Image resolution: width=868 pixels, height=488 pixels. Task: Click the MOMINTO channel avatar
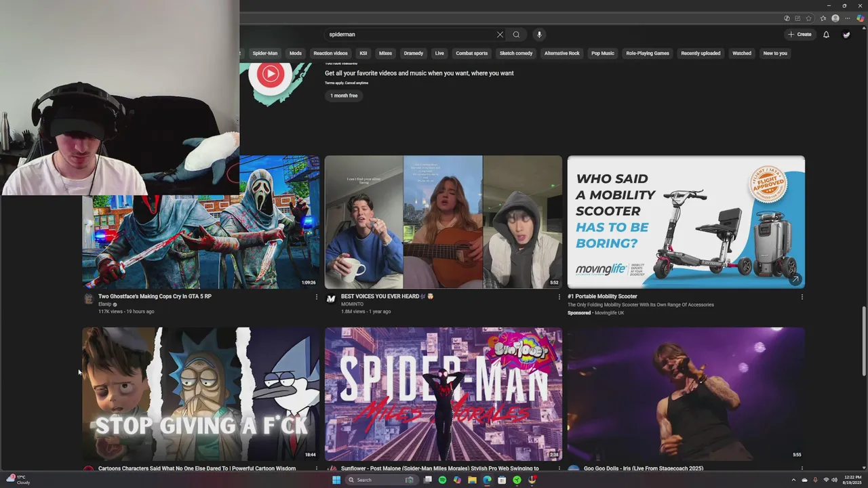331,299
